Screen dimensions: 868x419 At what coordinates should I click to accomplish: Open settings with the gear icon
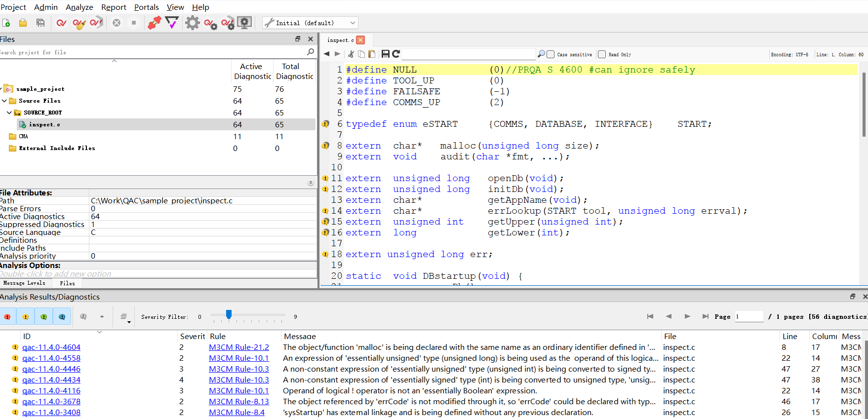pyautogui.click(x=192, y=23)
